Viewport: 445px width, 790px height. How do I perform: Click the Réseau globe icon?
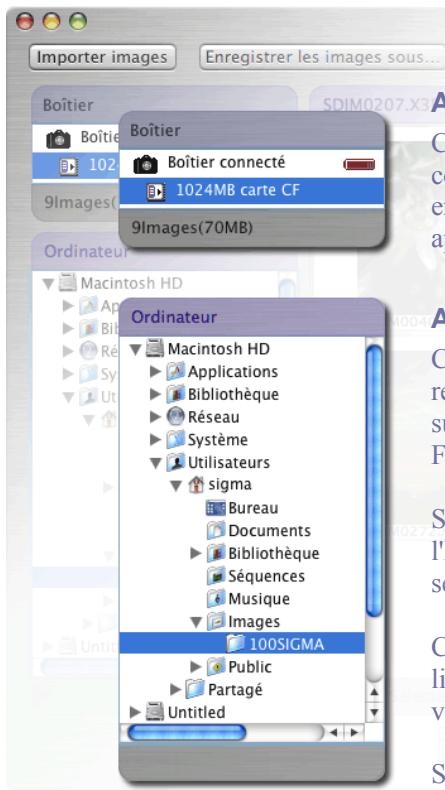175,417
